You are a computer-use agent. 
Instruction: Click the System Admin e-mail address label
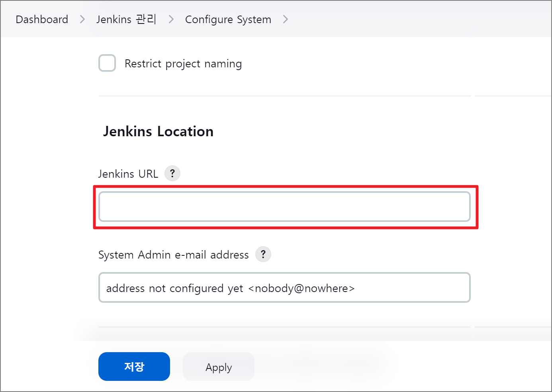pos(174,255)
